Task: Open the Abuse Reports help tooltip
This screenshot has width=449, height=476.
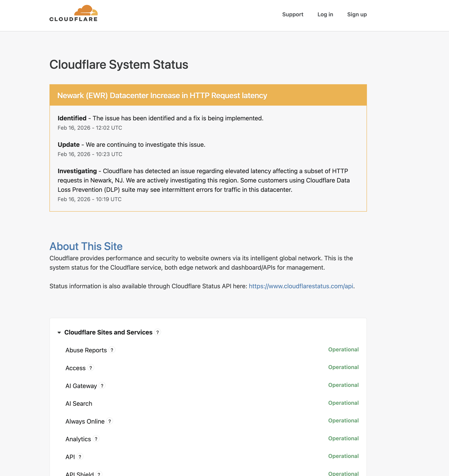Action: tap(112, 350)
